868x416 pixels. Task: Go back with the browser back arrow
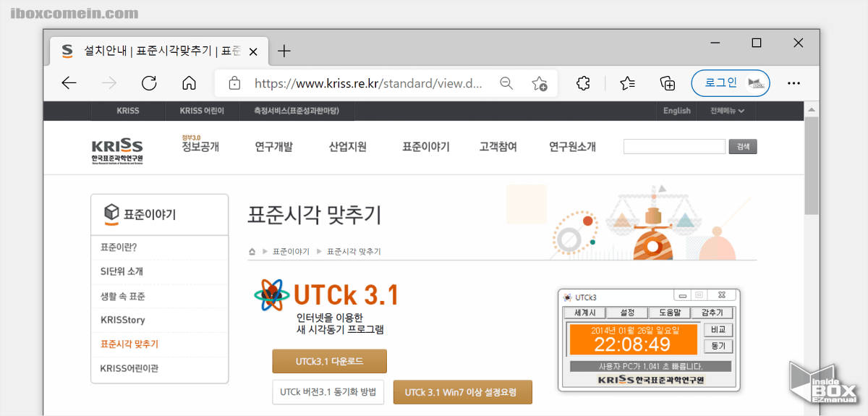69,83
